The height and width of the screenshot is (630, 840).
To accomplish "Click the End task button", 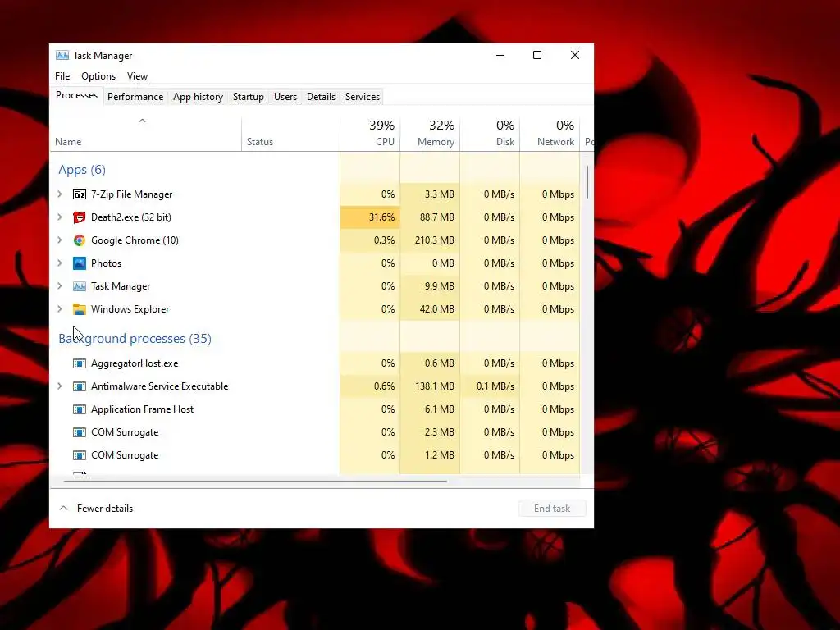I will click(x=552, y=509).
